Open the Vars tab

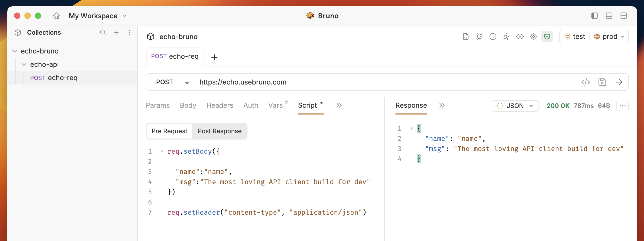pyautogui.click(x=278, y=105)
